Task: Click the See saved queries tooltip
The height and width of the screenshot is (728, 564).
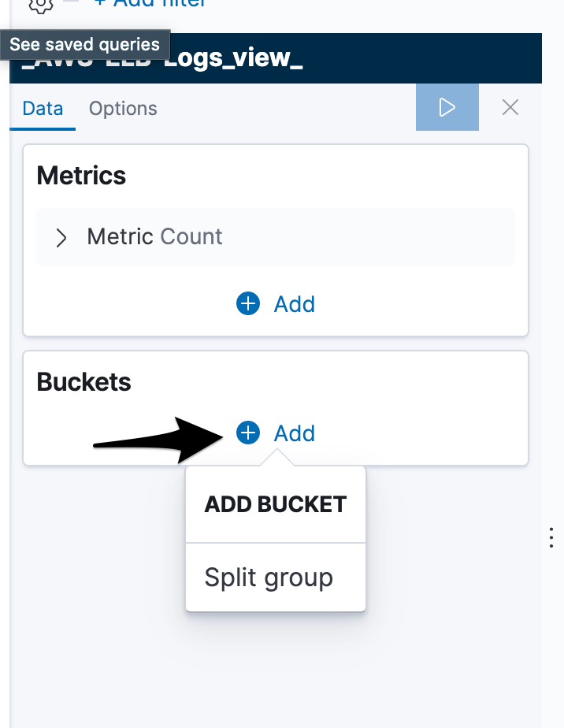Action: point(85,45)
